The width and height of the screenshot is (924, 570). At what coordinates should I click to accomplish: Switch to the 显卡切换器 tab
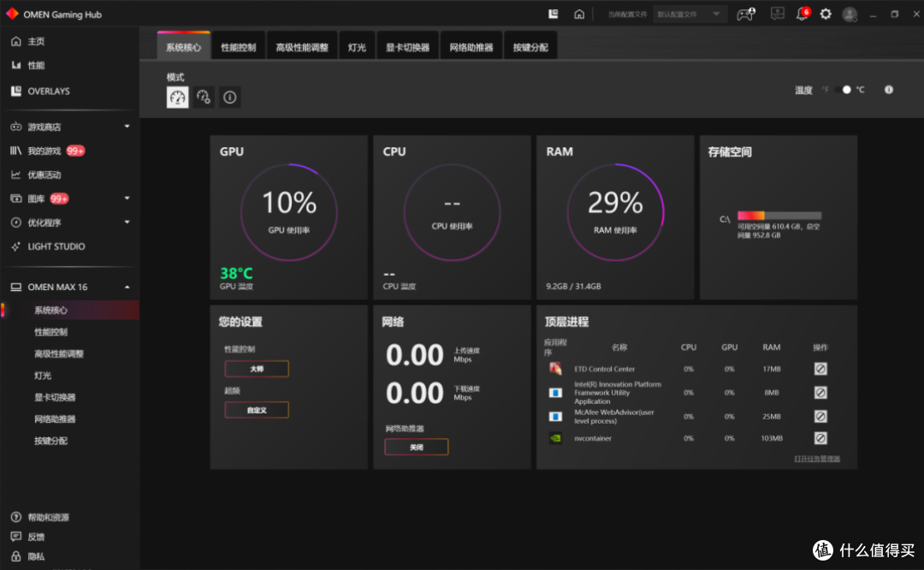click(x=408, y=46)
